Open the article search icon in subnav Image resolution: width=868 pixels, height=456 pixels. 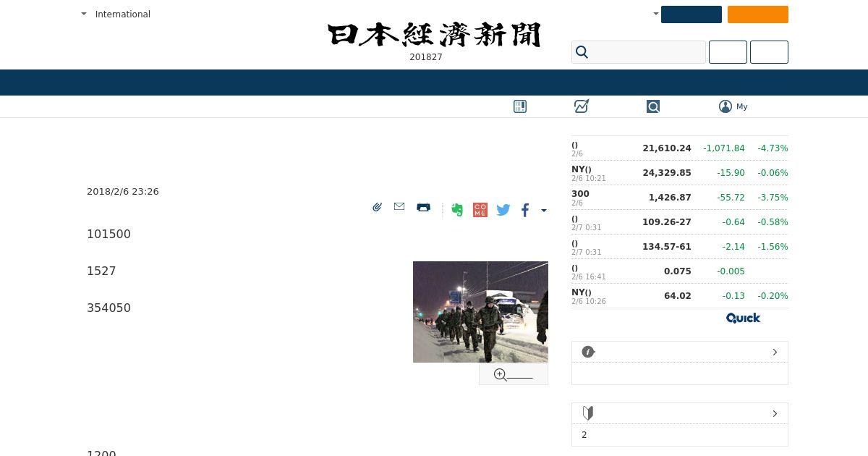click(x=653, y=106)
